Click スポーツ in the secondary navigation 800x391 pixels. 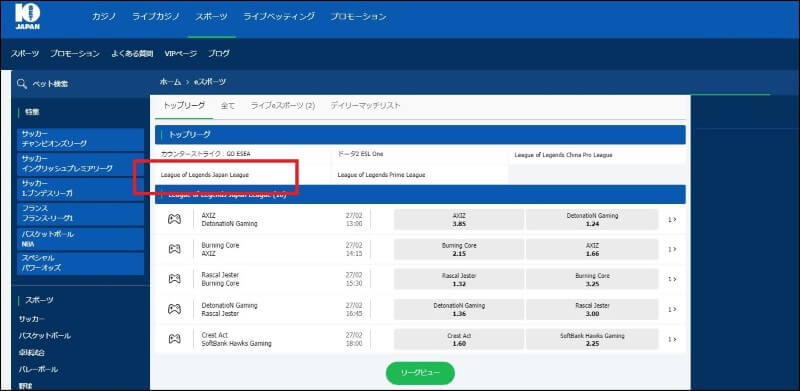tap(25, 54)
